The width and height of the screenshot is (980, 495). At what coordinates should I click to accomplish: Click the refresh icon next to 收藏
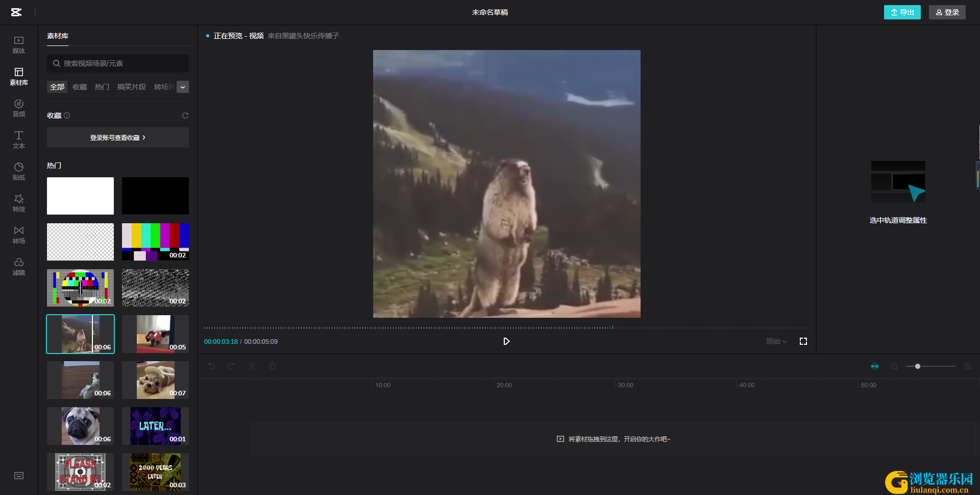[185, 115]
